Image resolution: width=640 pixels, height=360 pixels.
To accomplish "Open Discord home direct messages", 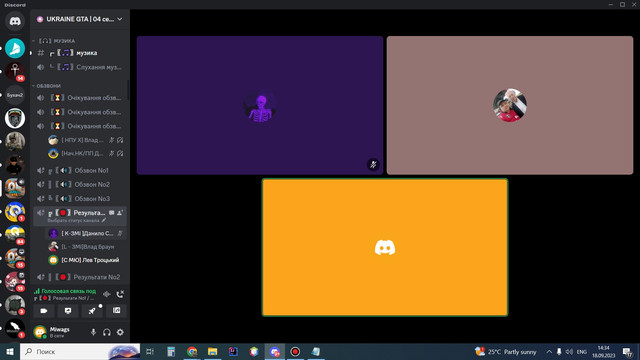I will 15,21.
